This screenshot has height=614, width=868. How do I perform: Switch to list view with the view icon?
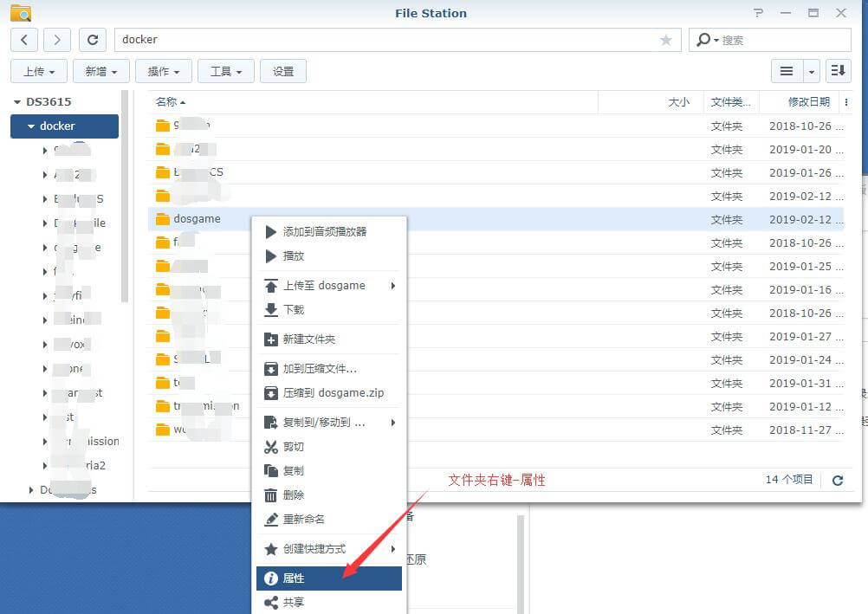[787, 71]
